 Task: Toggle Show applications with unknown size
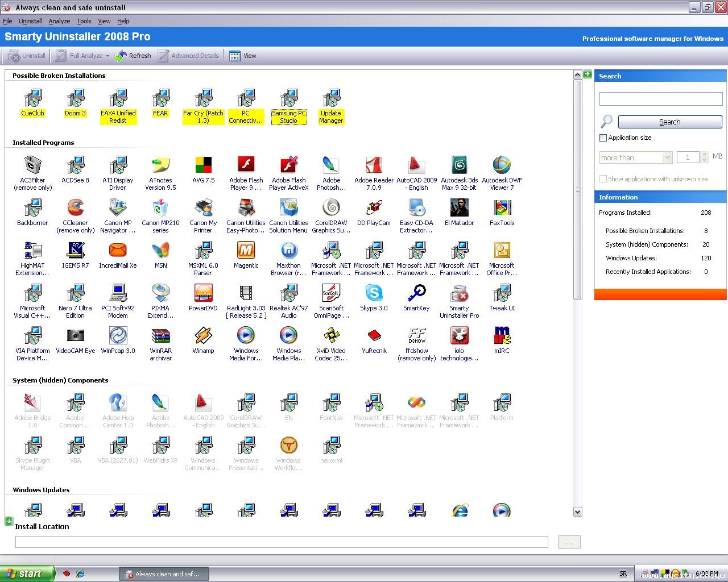click(x=603, y=179)
